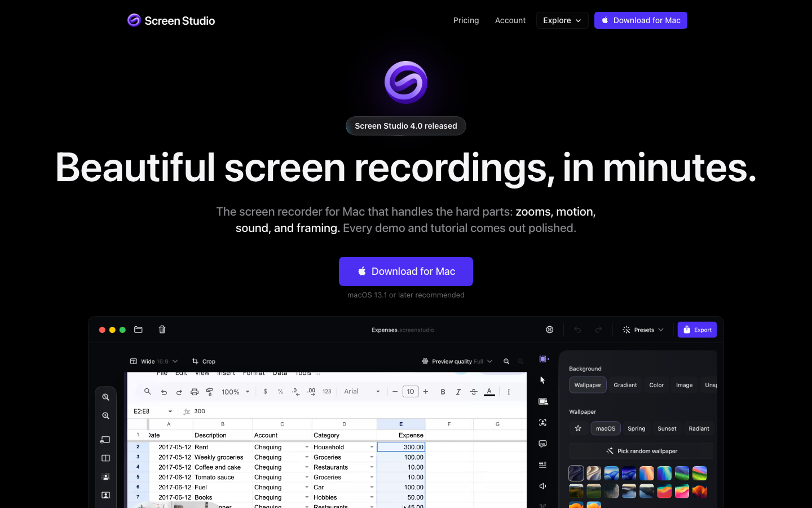Open the Pricing link
812x508 pixels.
click(466, 20)
